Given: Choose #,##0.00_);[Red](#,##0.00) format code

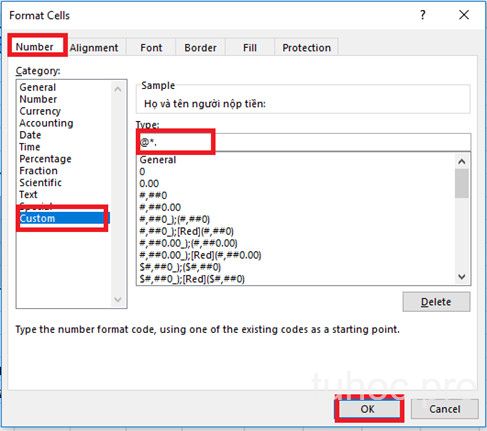Looking at the screenshot, I should pos(295,255).
